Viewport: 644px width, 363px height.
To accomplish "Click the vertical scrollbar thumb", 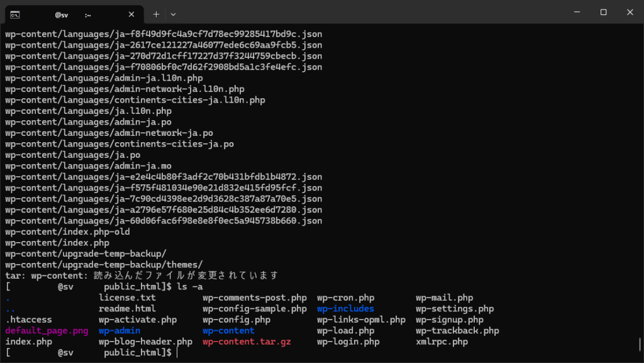I will tap(640, 343).
